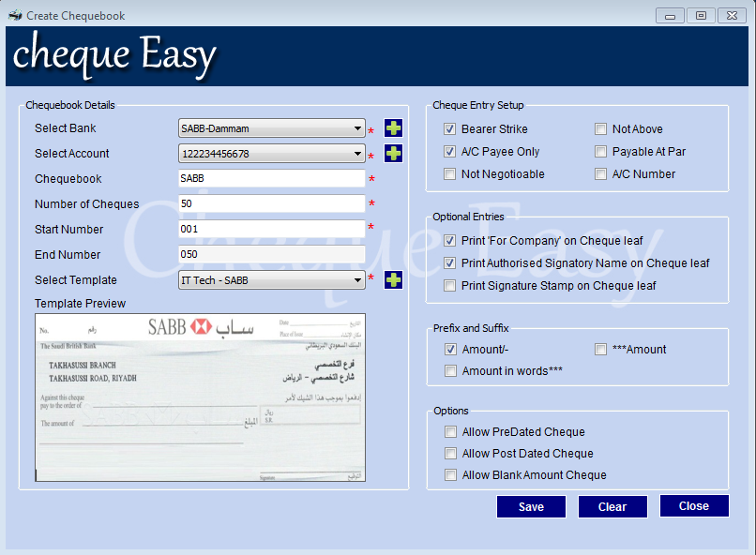Image resolution: width=756 pixels, height=555 pixels.
Task: Select the Number of Cheques field
Action: (272, 203)
